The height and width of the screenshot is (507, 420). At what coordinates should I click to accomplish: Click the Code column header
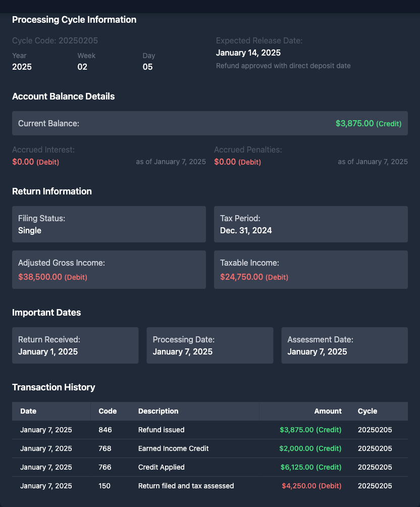tap(108, 411)
